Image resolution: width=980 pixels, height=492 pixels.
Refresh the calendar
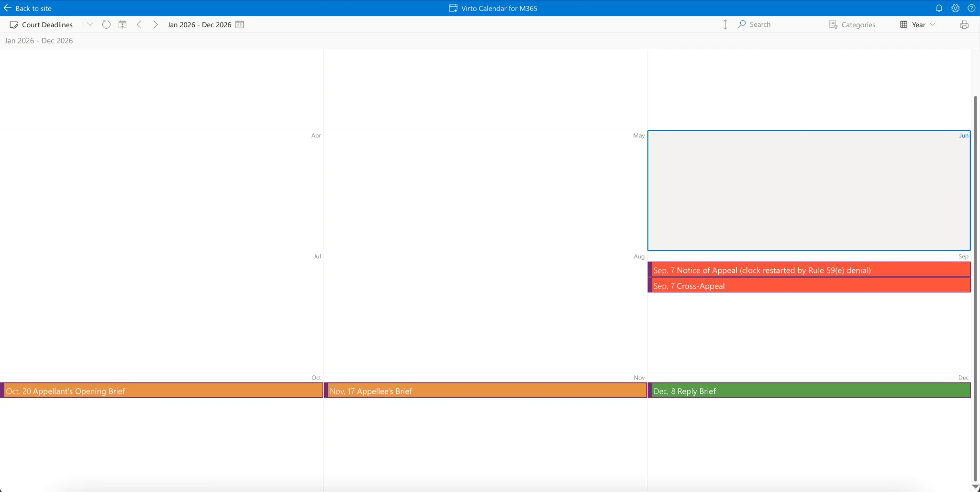tap(106, 24)
